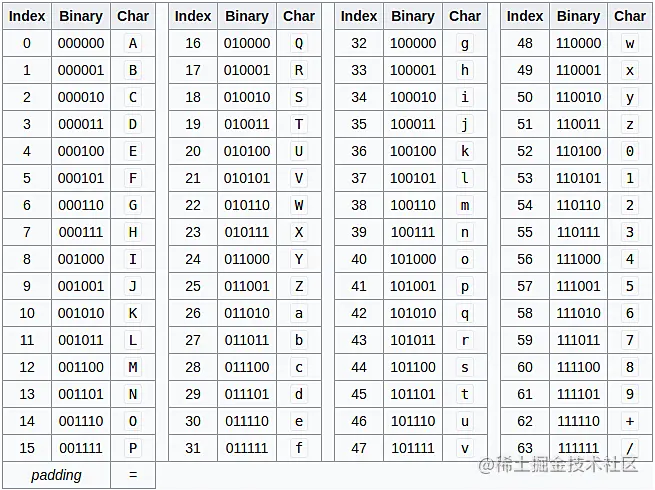This screenshot has height=490, width=655.
Task: Select binary value 011111
Action: click(x=247, y=448)
